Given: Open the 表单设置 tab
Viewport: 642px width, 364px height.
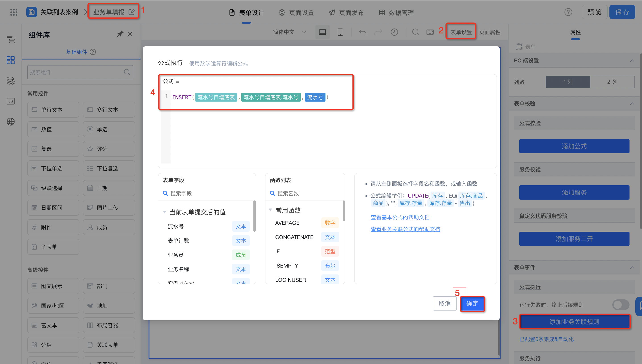Looking at the screenshot, I should click(x=461, y=32).
